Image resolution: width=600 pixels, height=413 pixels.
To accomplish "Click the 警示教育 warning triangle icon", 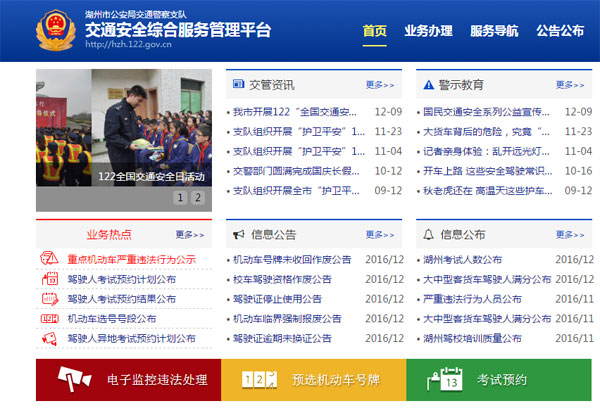I will 429,85.
